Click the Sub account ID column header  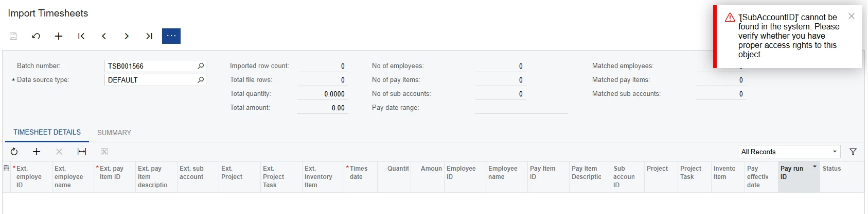click(x=628, y=177)
